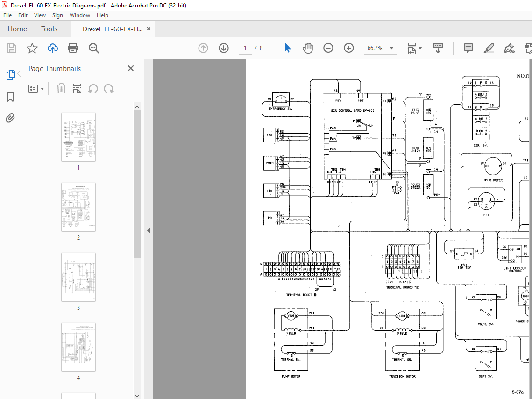Open thumbnails options menu dropdown
Viewport: 532px width, 399px height.
point(36,89)
